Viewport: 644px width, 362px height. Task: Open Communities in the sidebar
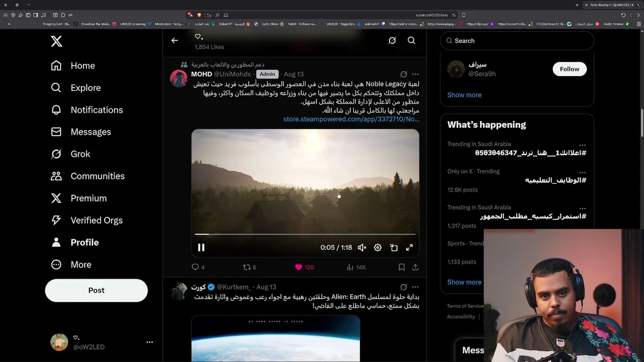(88, 176)
